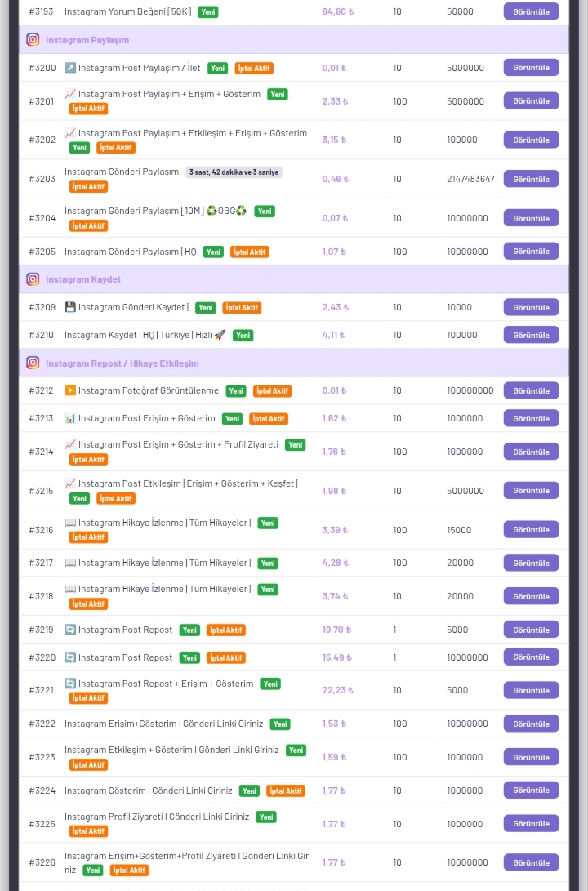Viewport: 588px width, 891px height.
Task: Click Görüntüle for service #3222
Action: click(531, 724)
